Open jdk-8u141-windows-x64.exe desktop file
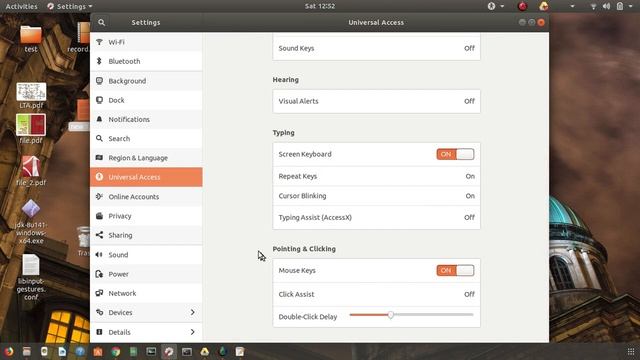 tap(31, 222)
